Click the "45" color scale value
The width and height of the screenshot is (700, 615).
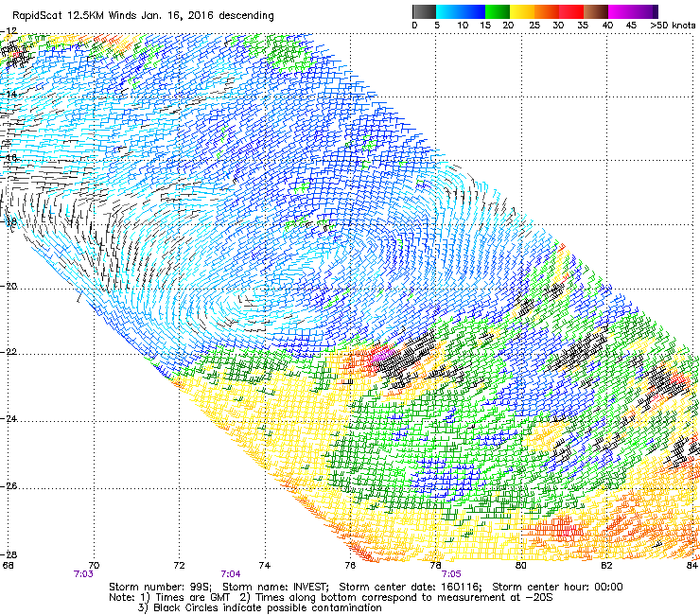[x=630, y=26]
